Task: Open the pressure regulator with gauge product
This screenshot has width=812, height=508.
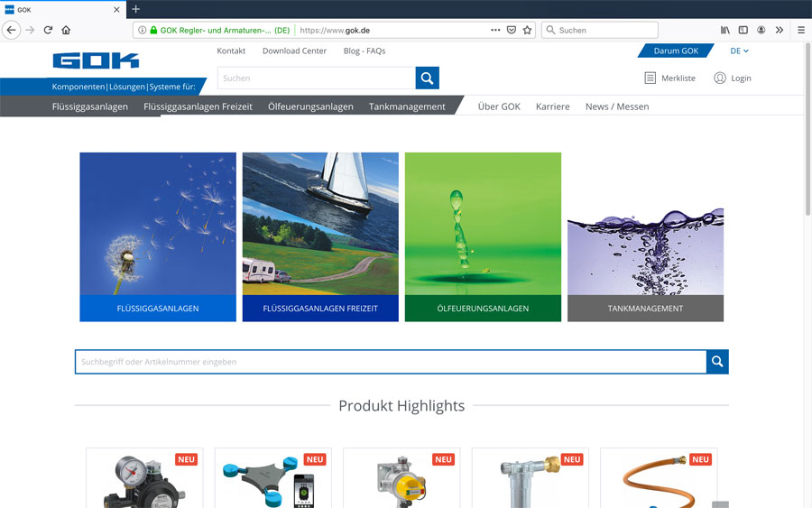Action: click(144, 478)
